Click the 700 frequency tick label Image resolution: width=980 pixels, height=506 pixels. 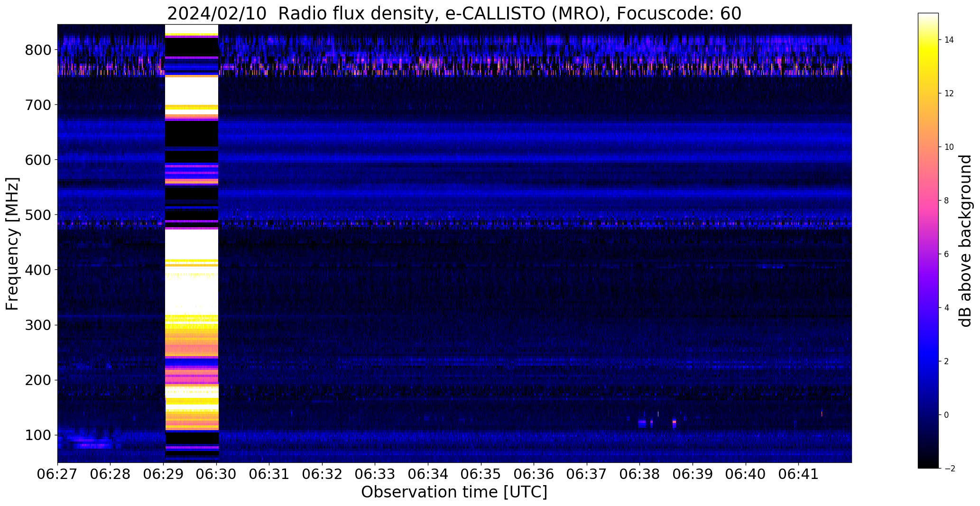click(x=38, y=105)
